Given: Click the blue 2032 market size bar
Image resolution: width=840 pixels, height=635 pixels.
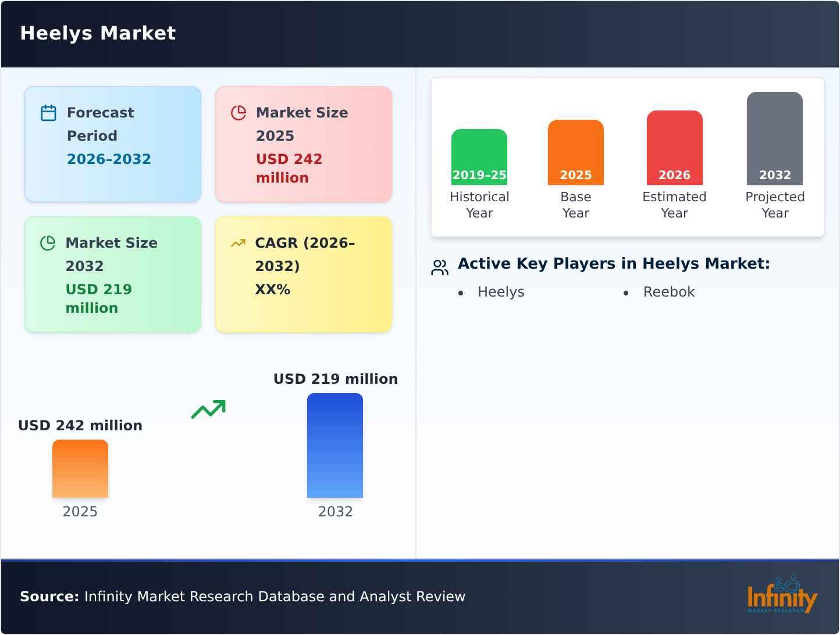Looking at the screenshot, I should coord(335,445).
